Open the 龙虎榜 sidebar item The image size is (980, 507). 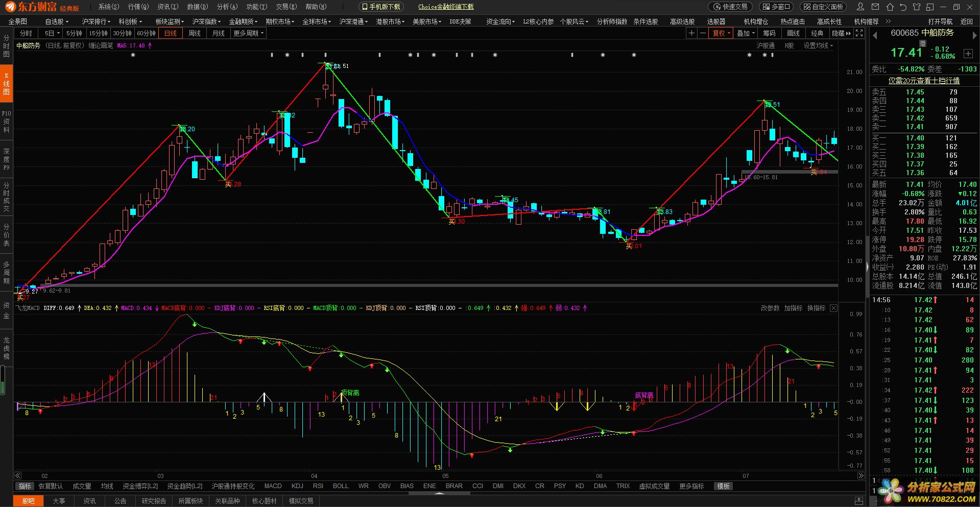point(6,348)
